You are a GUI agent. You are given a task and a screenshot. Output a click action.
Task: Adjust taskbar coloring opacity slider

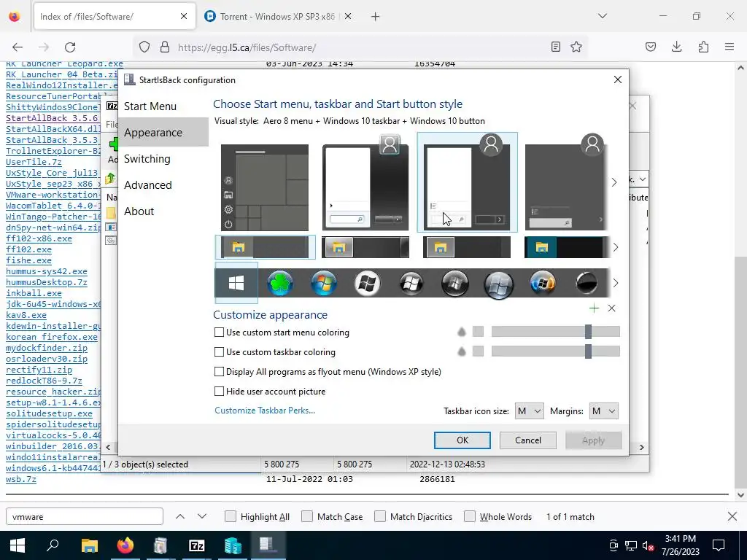[x=555, y=351]
